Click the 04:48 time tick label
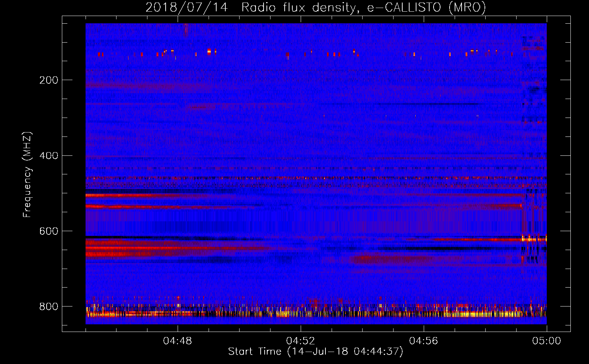 click(x=178, y=341)
